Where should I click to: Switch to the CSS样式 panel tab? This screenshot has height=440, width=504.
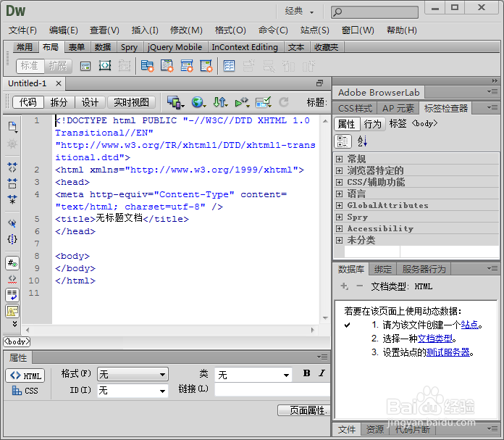pyautogui.click(x=355, y=109)
